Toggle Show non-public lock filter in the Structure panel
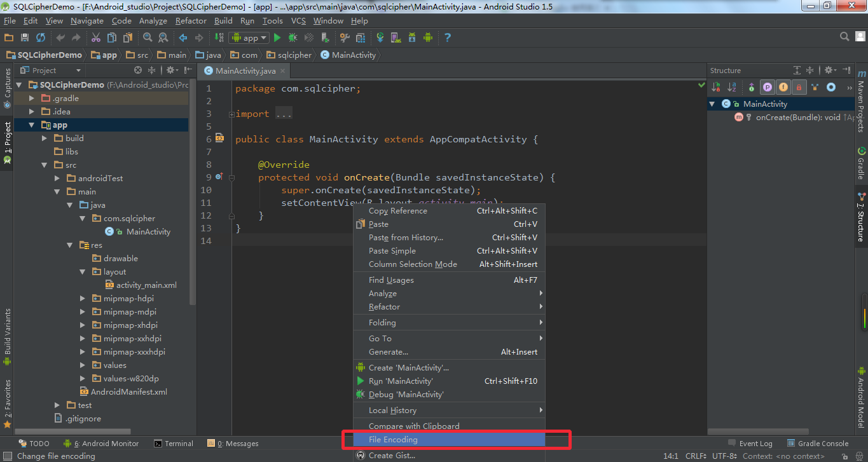Screen dimensions: 868x462 tap(799, 87)
